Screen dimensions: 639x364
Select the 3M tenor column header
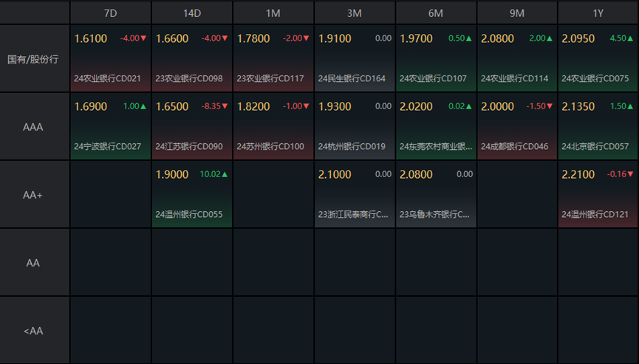tap(355, 13)
